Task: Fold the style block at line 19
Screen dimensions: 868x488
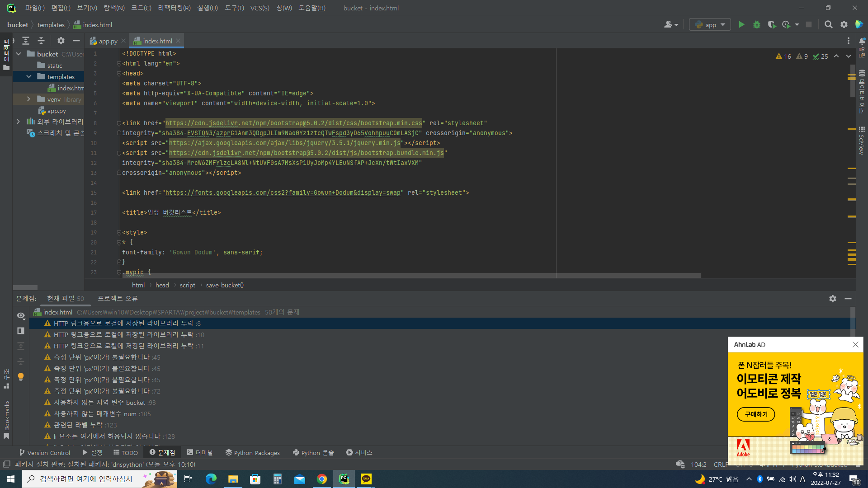Action: click(119, 232)
